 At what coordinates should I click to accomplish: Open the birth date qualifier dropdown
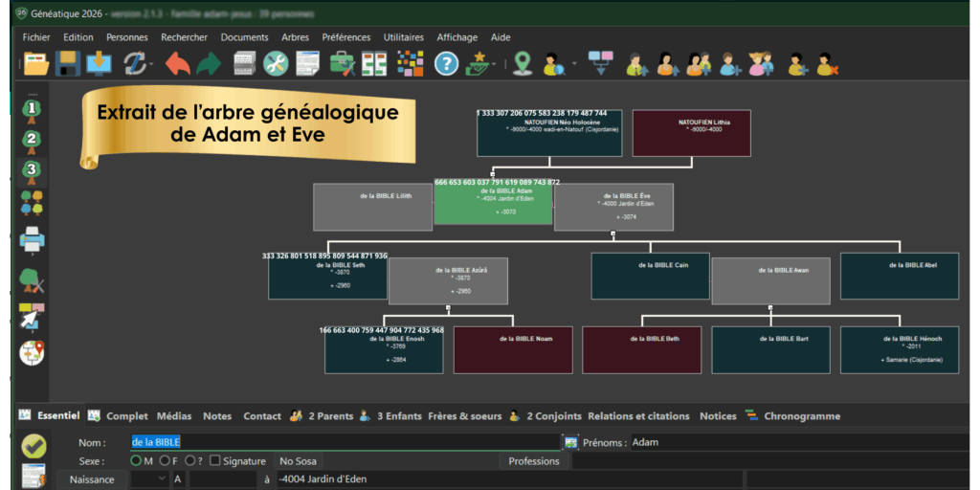[x=148, y=479]
